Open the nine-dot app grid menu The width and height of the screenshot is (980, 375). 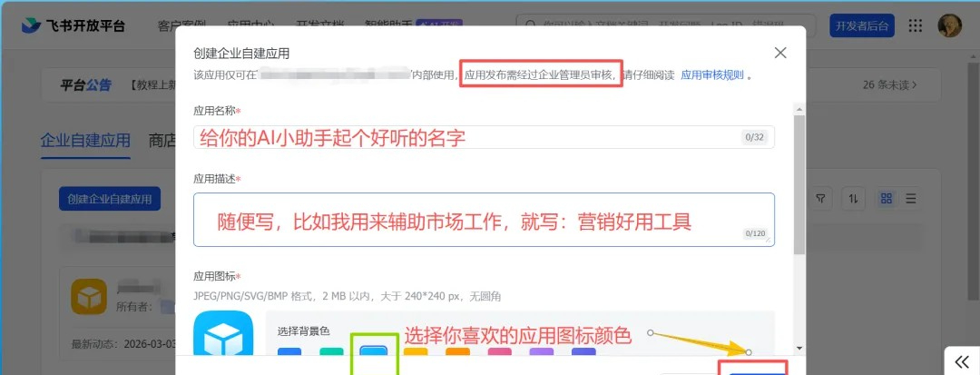(915, 25)
